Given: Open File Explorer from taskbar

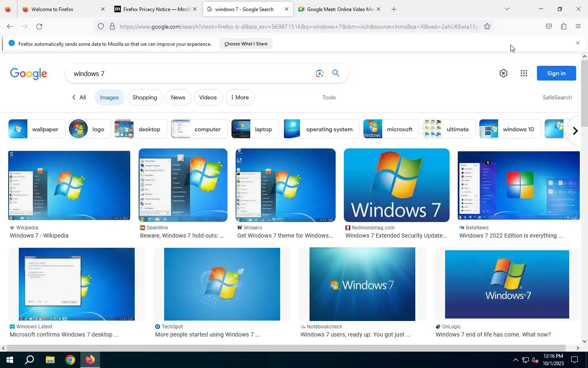Looking at the screenshot, I should [50, 360].
